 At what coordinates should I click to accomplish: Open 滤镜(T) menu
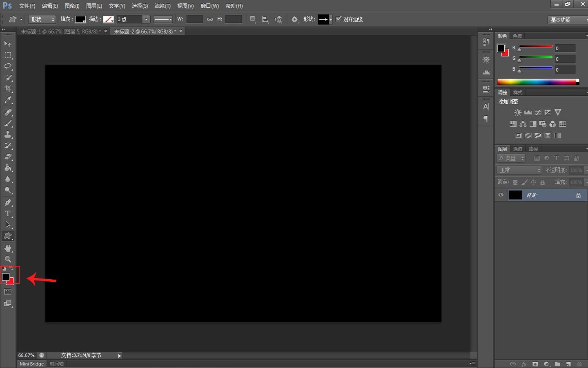163,6
